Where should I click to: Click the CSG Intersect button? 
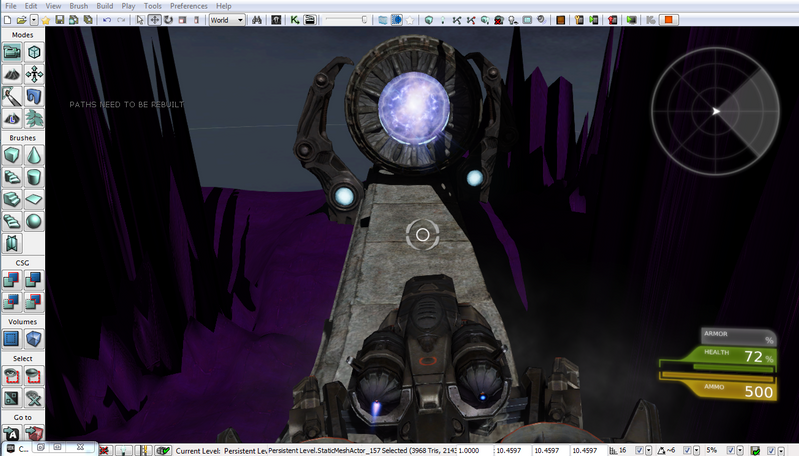click(12, 302)
